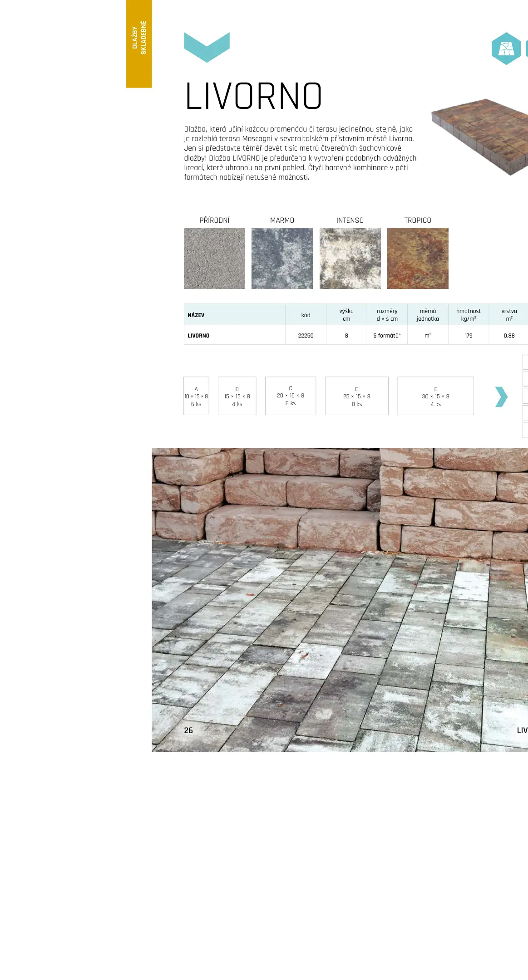This screenshot has width=528, height=980.
Task: Click the '5 formátů*' table cell
Action: 387,335
